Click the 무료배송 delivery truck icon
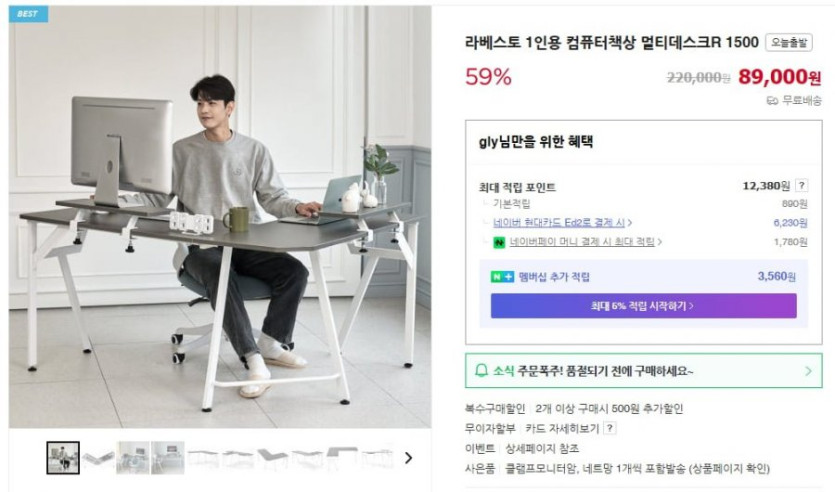This screenshot has width=835, height=492. (x=772, y=101)
